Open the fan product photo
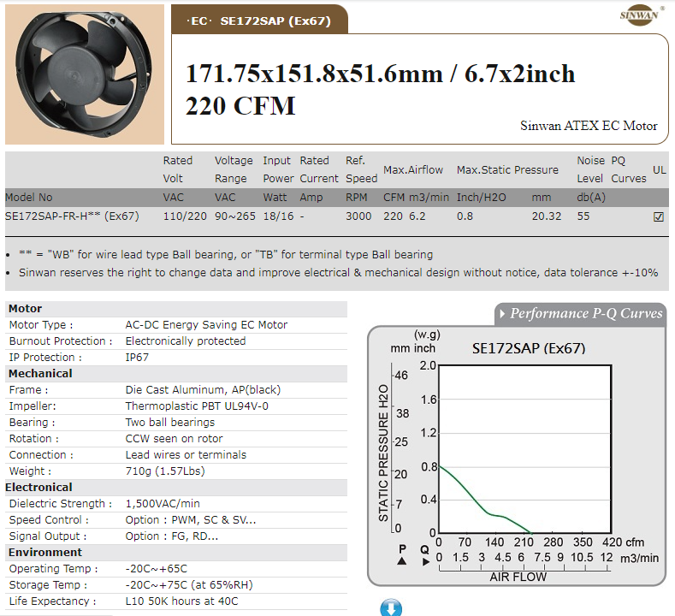This screenshot has height=616, width=675. [84, 73]
